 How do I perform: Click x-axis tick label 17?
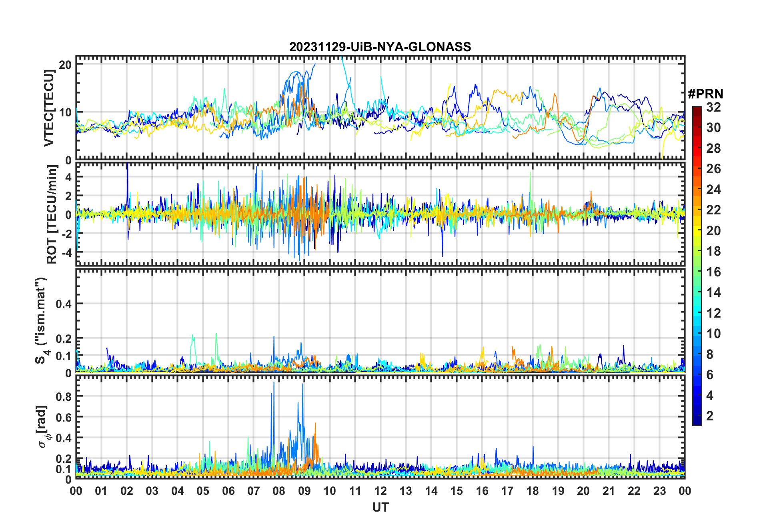point(507,491)
